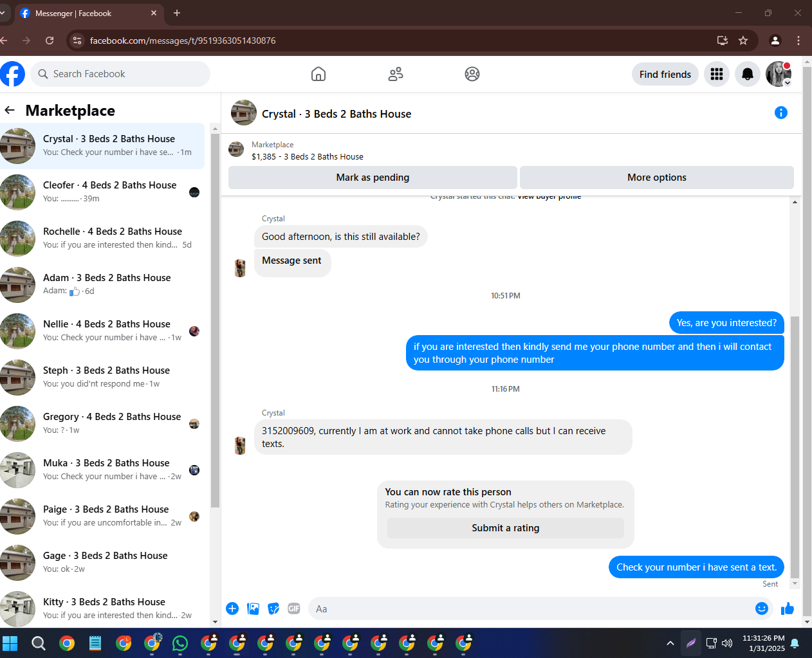This screenshot has width=812, height=658.
Task: Show hidden system tray icons
Action: click(670, 643)
